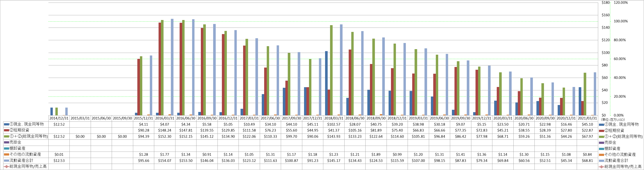Click the 120.00% secondary axis label
This screenshot has height=170, width=644.
click(621, 3)
